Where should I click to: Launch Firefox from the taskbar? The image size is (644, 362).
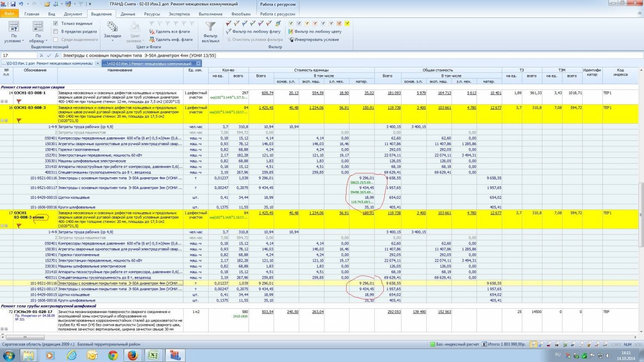pyautogui.click(x=133, y=355)
